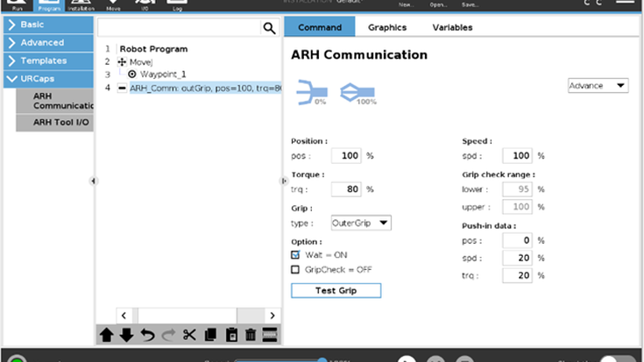644x362 pixels.
Task: Expand the Advanced section
Action: click(x=48, y=43)
